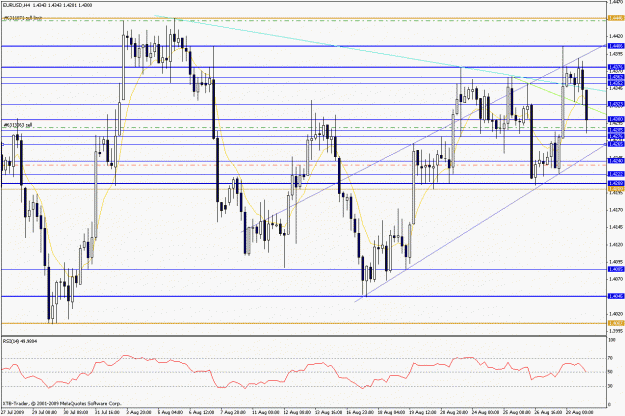Click the 31 Jul 16:00 time label
625x416 pixels.
(x=107, y=412)
